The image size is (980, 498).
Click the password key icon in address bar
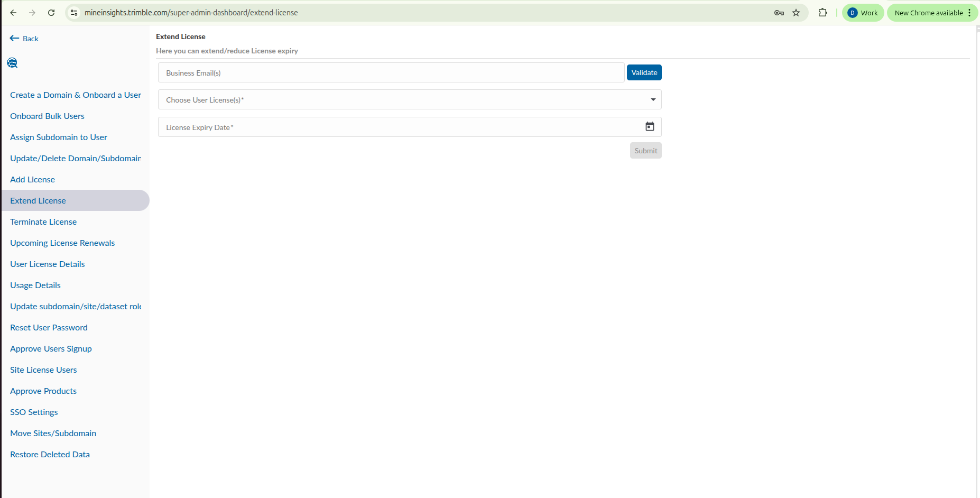point(779,13)
